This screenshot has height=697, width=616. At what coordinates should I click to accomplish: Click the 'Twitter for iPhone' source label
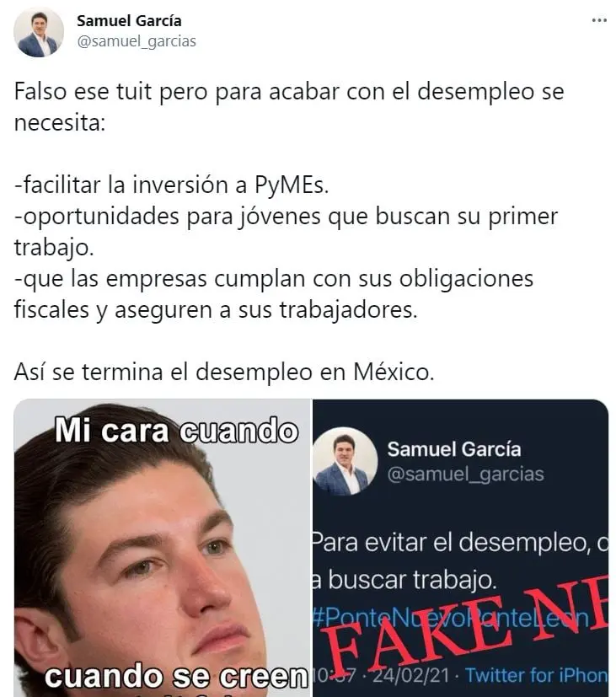click(x=537, y=675)
